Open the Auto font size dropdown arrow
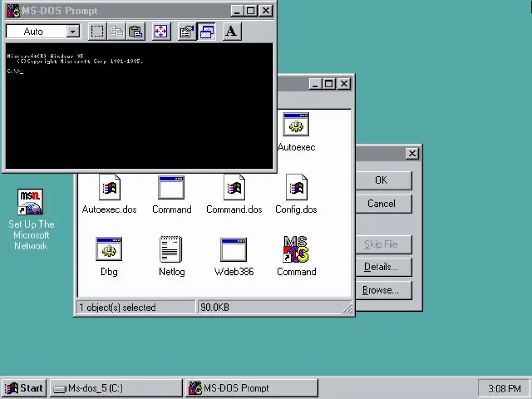The width and height of the screenshot is (532, 399). tap(73, 32)
